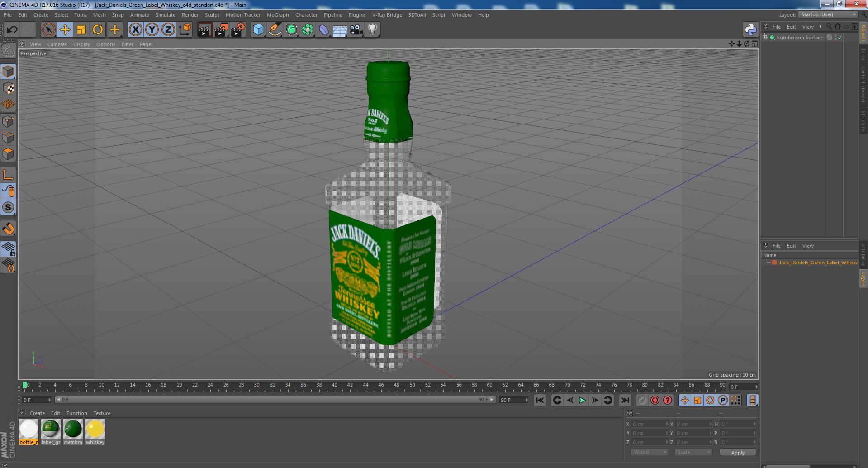Screen dimensions: 868x468
Task: Toggle X-axis lock
Action: tap(135, 30)
